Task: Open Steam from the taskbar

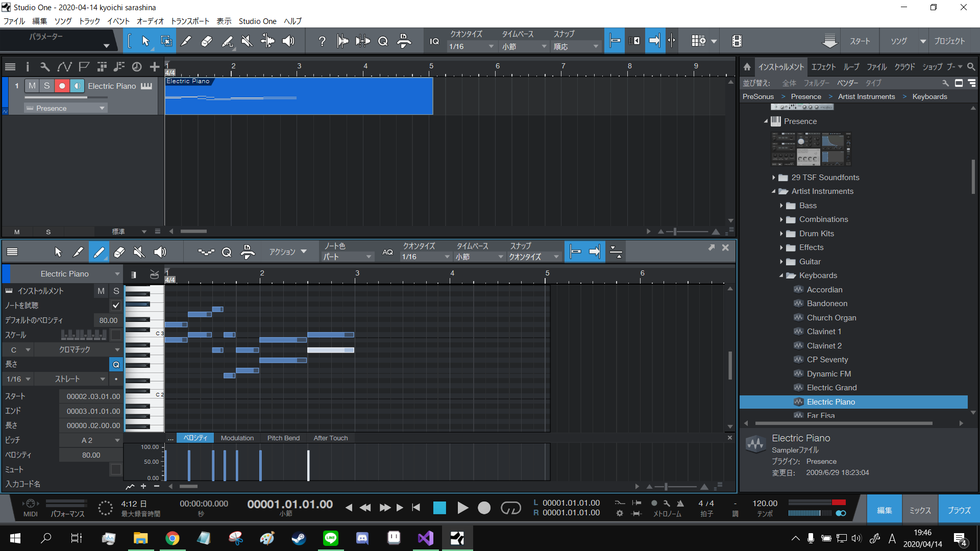Action: (x=299, y=538)
